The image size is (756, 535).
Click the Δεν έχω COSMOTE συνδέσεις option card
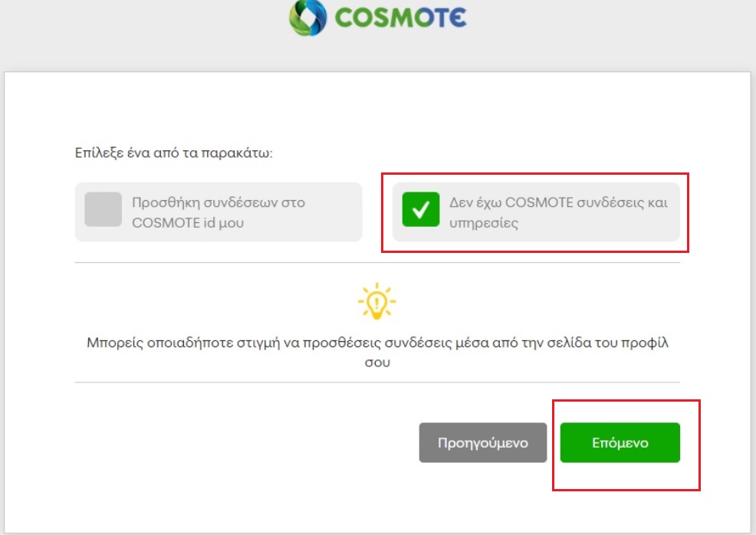point(537,212)
